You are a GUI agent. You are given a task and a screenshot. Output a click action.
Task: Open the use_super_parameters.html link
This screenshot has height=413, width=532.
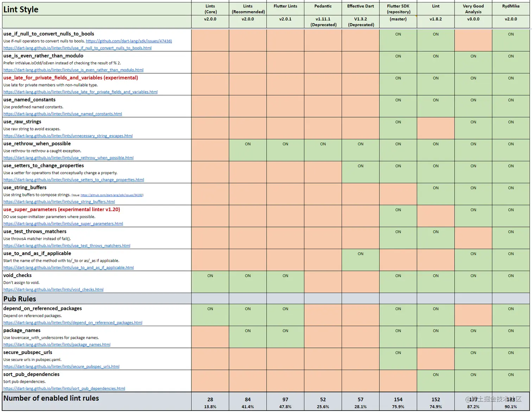pyautogui.click(x=63, y=224)
